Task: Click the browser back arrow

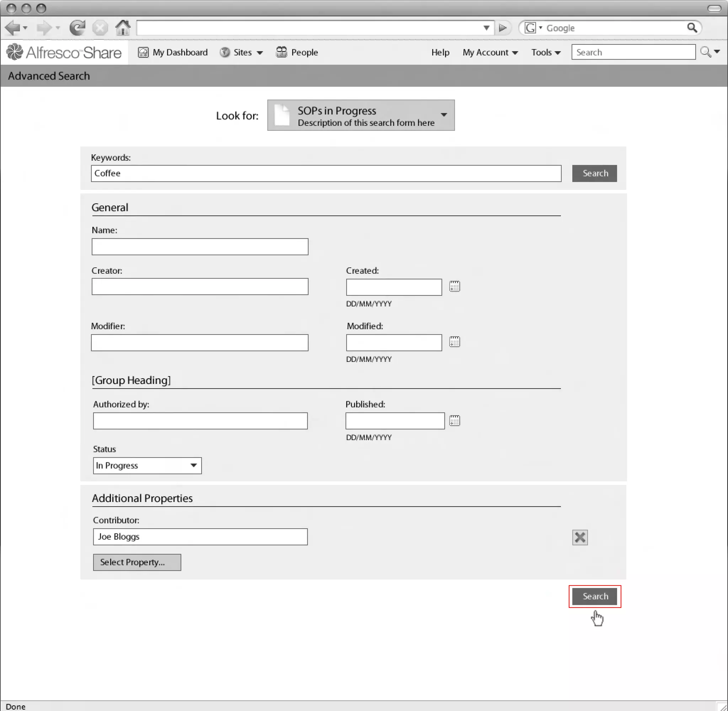Action: point(13,28)
